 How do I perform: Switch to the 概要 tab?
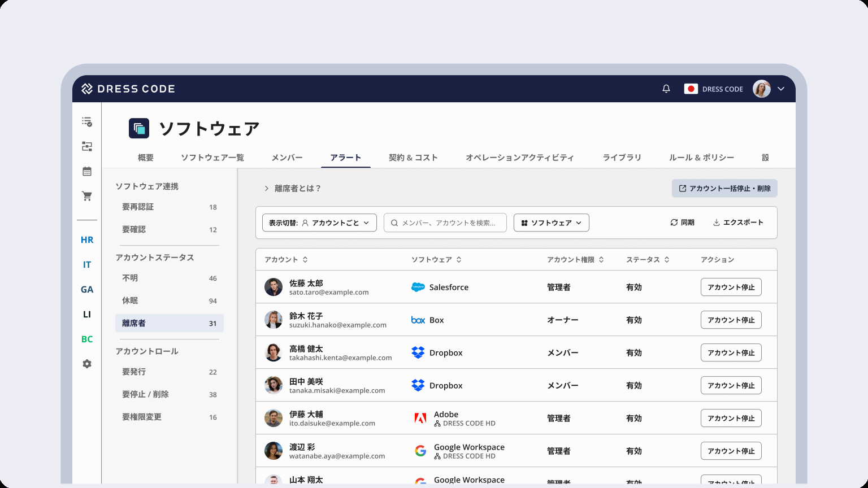coord(146,158)
